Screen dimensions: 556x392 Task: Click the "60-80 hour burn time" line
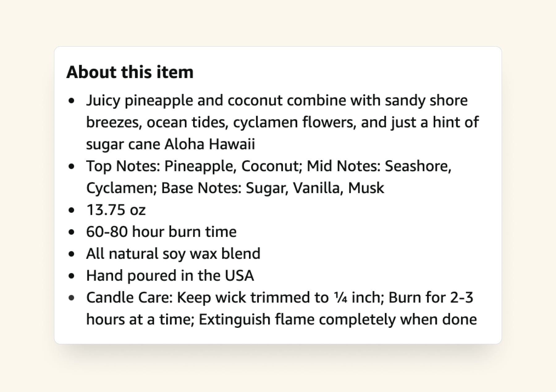[x=161, y=232]
